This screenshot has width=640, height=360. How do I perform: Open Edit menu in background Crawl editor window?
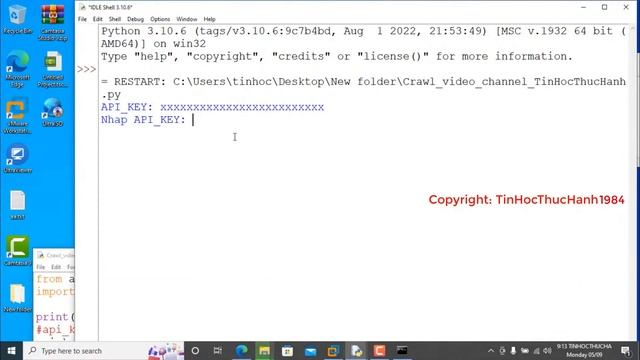[56, 267]
